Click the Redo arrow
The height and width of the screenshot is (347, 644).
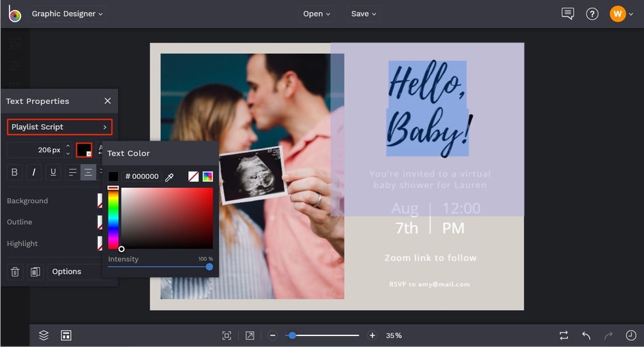(x=609, y=335)
